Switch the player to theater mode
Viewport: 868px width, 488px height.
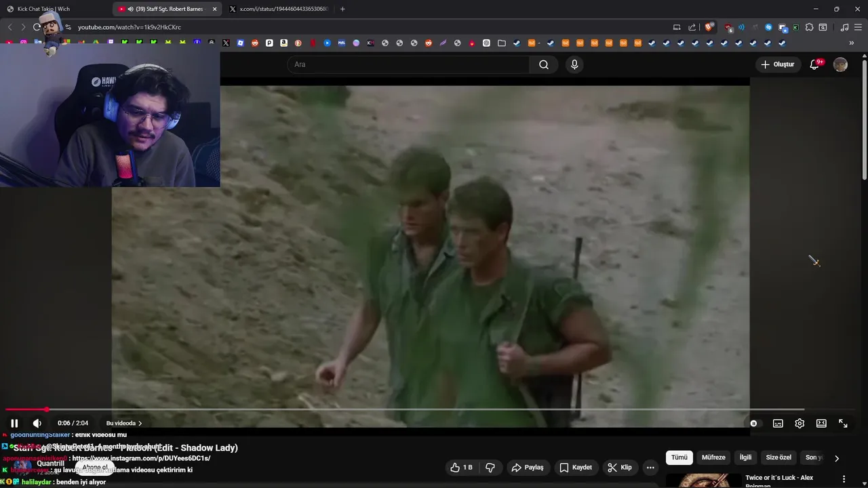tap(821, 423)
